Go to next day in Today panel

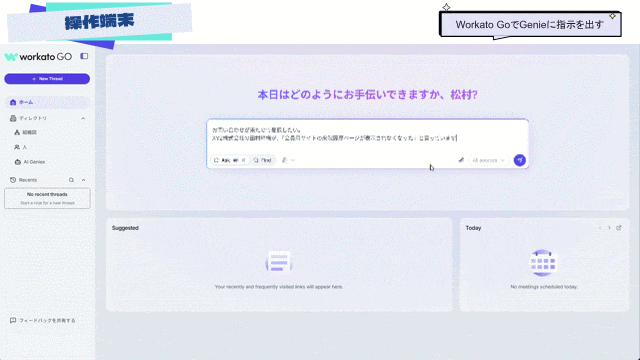[x=609, y=228]
